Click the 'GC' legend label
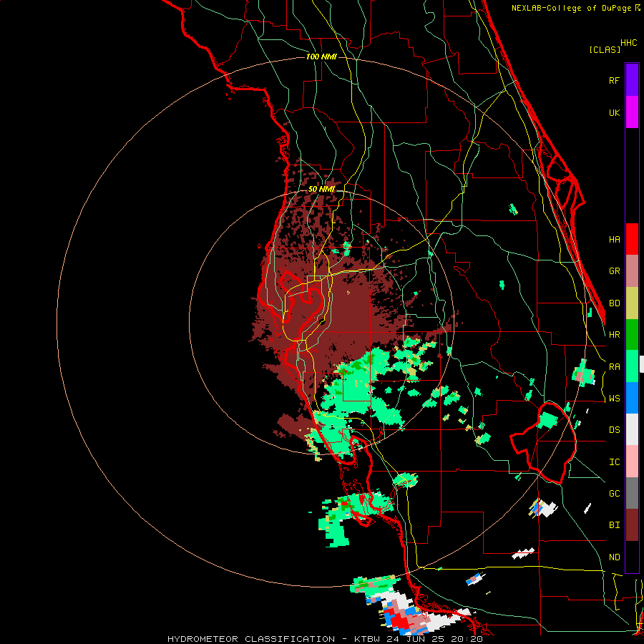Viewport: 644px width, 644px height. tap(614, 494)
